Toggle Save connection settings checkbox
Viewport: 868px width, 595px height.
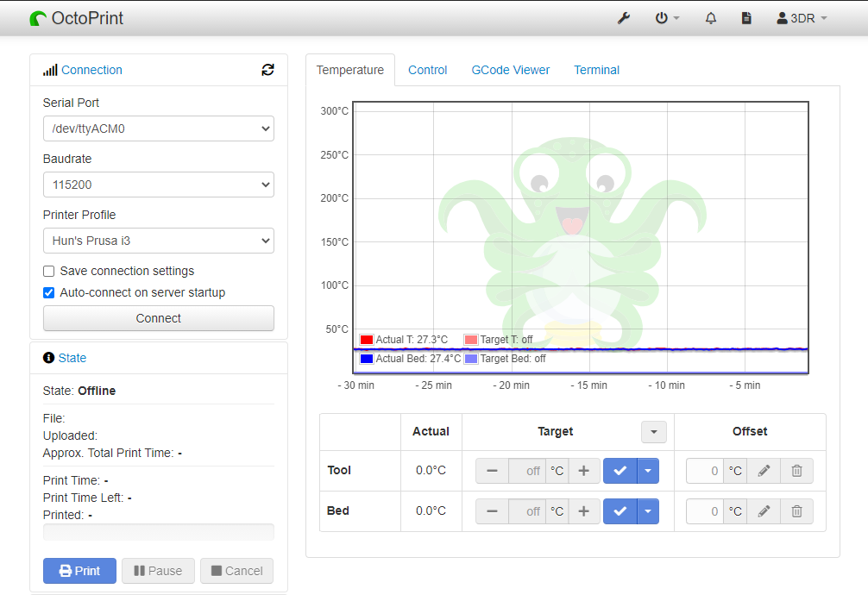[48, 272]
